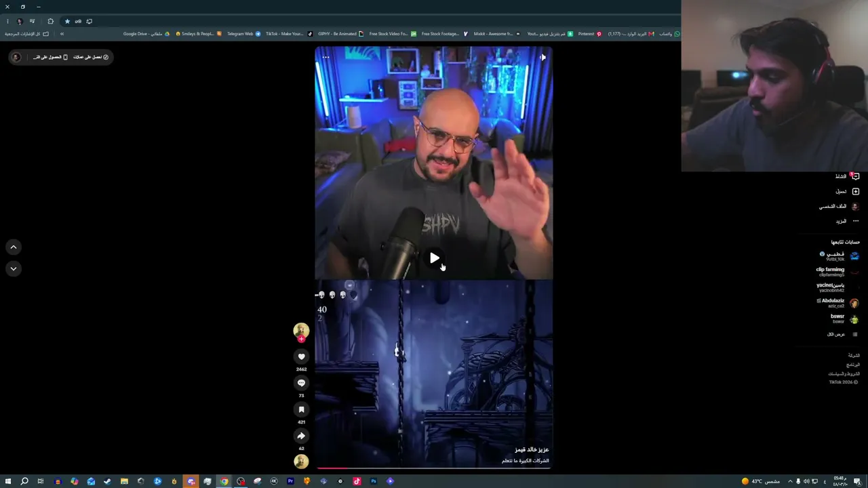Open the Google Drive bookmark
Viewport: 868px width, 488px height.
tap(146, 34)
